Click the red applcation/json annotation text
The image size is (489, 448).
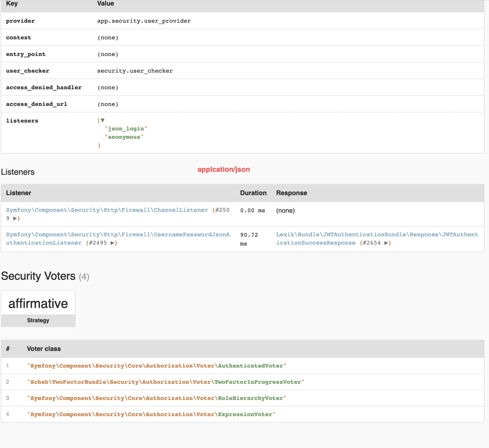pyautogui.click(x=223, y=169)
